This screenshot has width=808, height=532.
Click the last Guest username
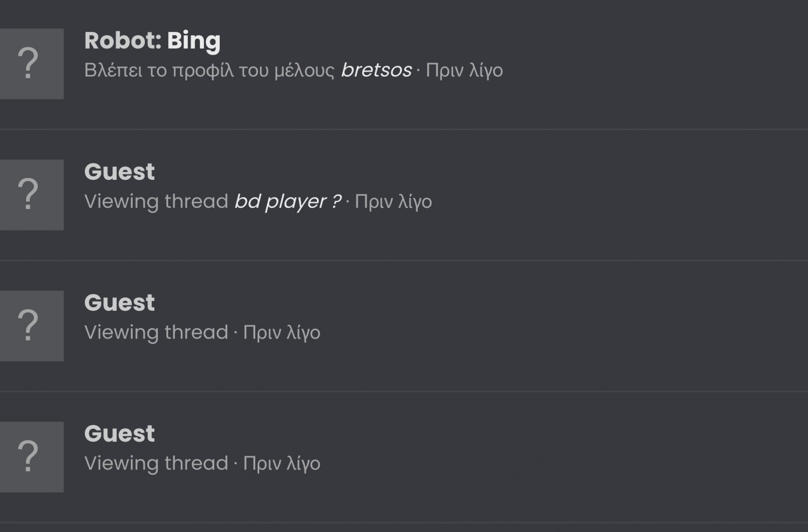tap(119, 433)
